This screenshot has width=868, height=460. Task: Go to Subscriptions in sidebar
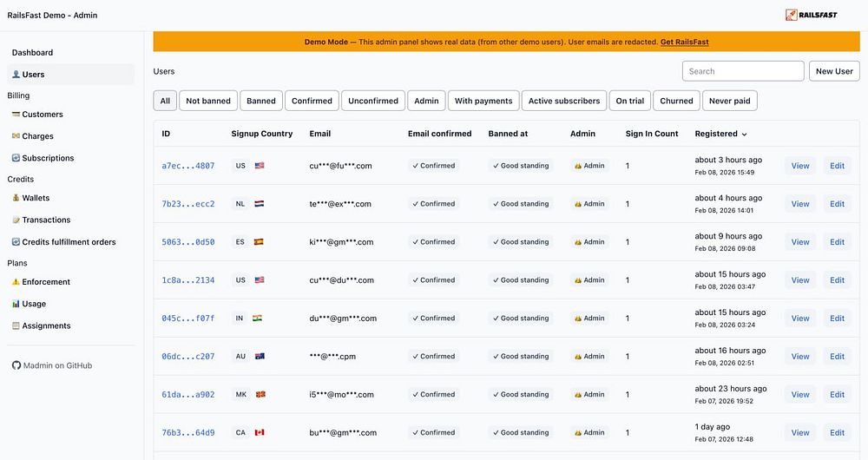tap(48, 158)
